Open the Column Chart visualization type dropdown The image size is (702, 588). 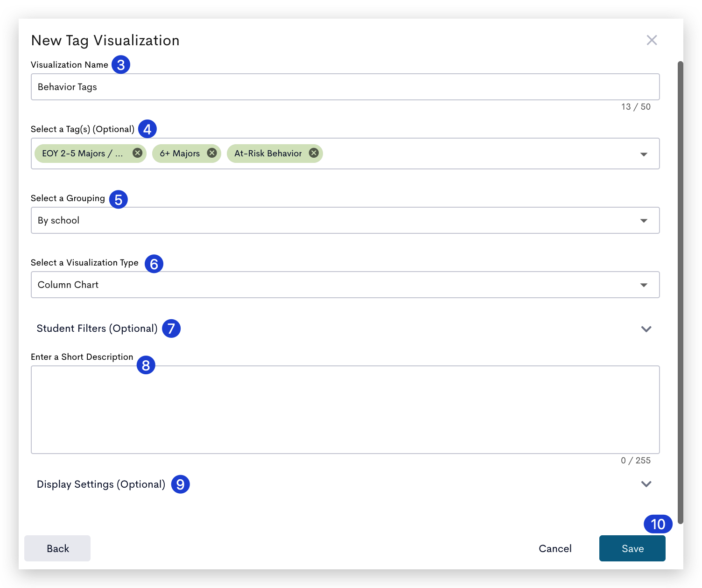345,285
